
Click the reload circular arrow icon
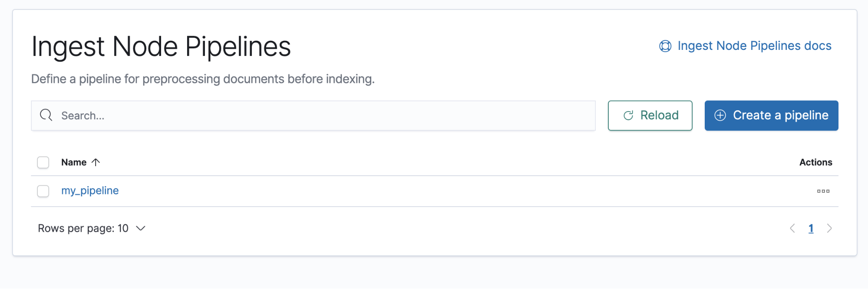(628, 115)
